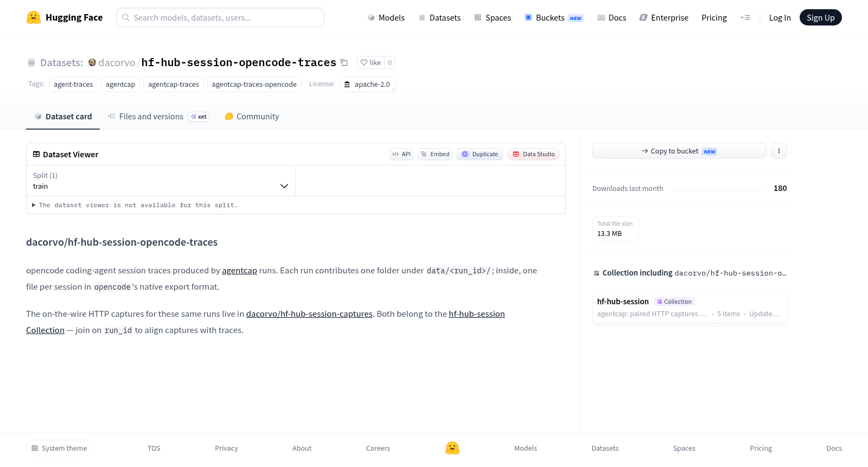868x467 pixels.
Task: Open Docs footer link
Action: point(834,448)
